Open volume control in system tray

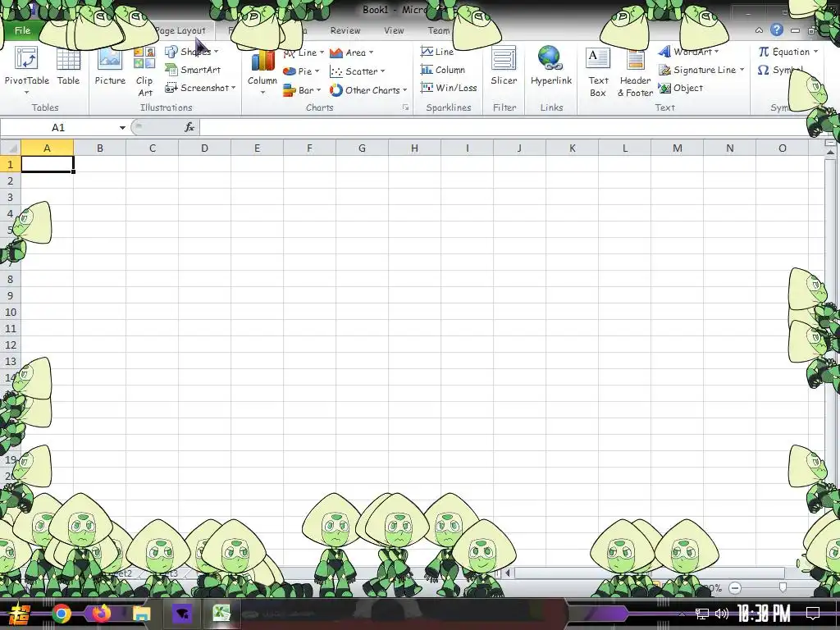click(722, 614)
